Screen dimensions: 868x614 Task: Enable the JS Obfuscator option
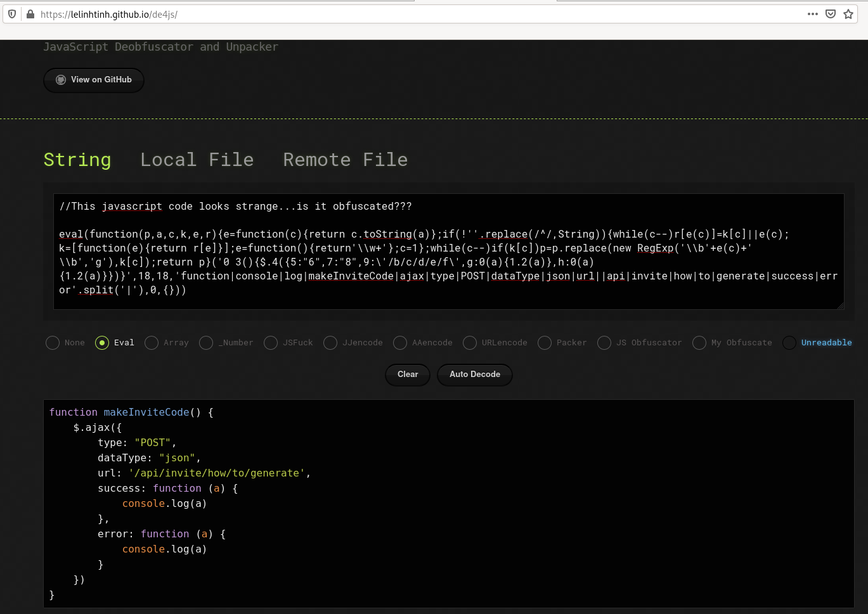tap(604, 343)
